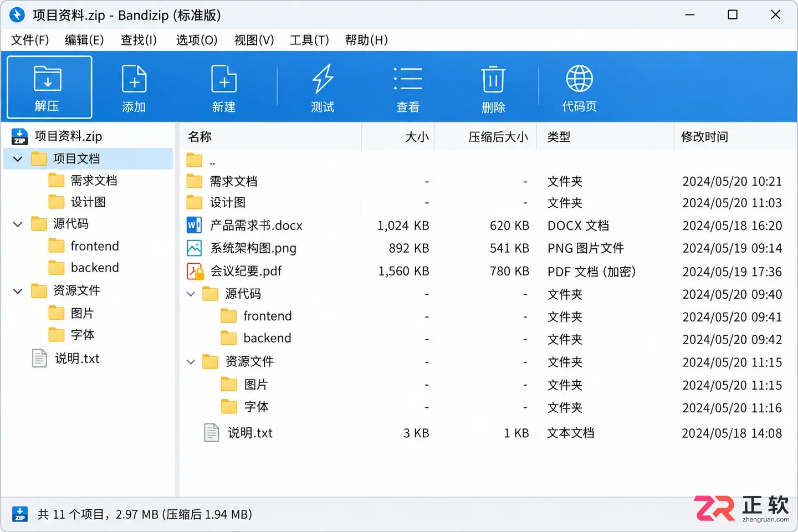
Task: Open the 帮助(H) menu
Action: [x=366, y=40]
